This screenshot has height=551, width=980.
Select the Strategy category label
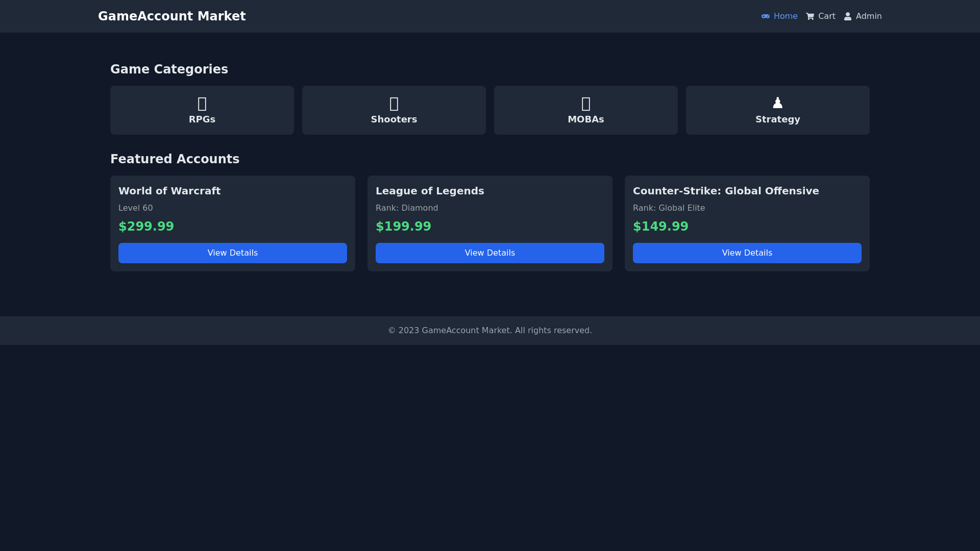tap(777, 119)
